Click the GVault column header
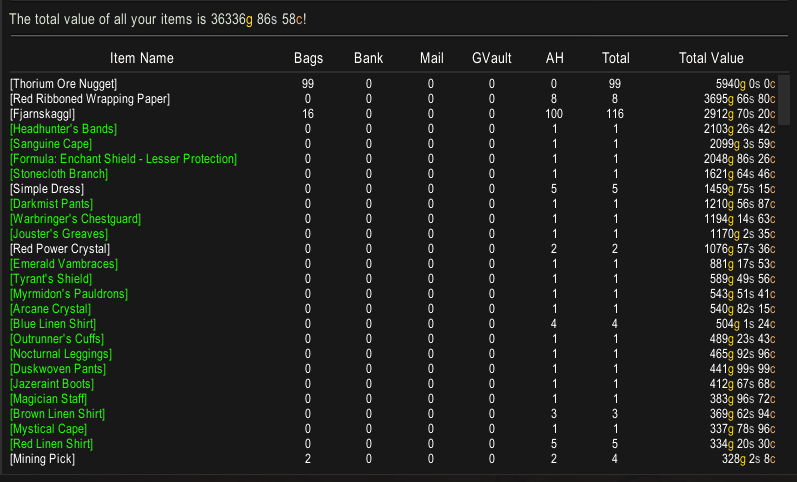This screenshot has height=482, width=797. point(491,58)
